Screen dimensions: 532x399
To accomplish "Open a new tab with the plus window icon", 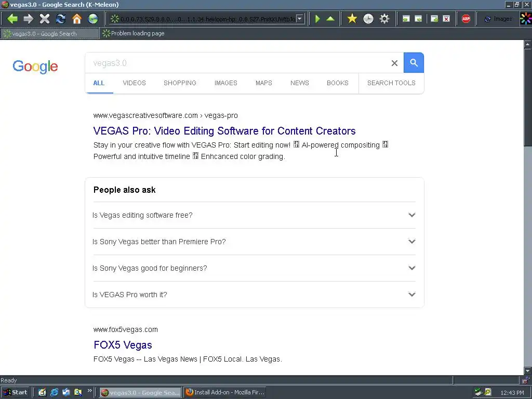I will pos(434,19).
